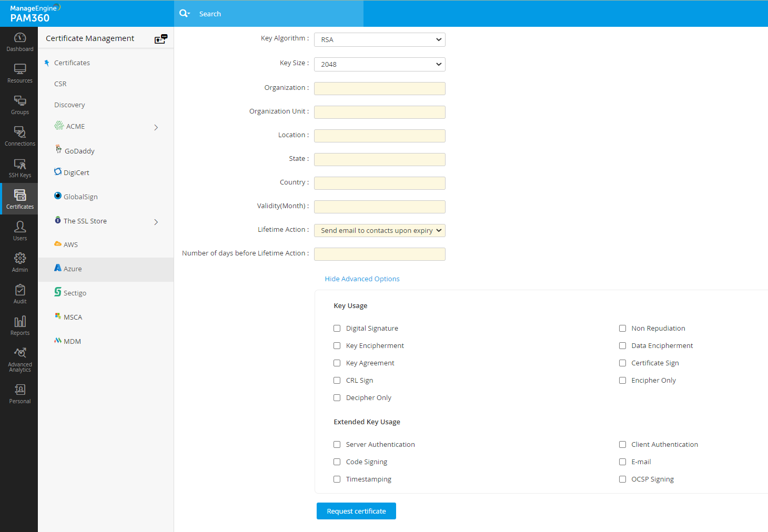Tick the Non Repudiation checkbox
The image size is (768, 532).
point(622,329)
